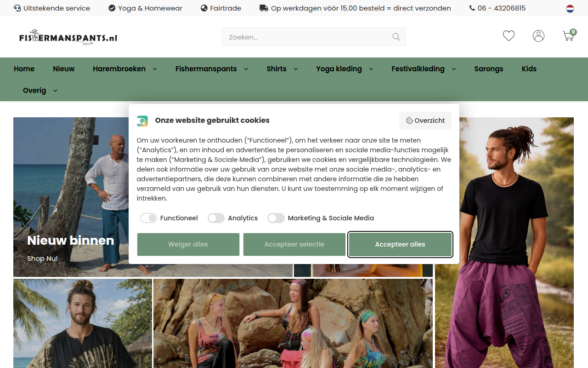The image size is (588, 368).
Task: Click the Dutch flag language icon
Action: click(x=570, y=8)
